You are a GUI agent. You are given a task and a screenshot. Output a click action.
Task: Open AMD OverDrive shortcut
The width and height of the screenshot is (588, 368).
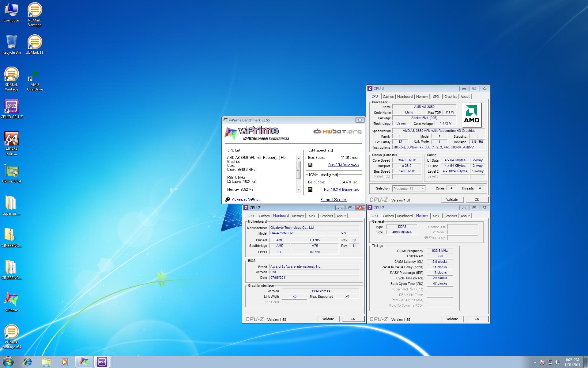tap(35, 80)
